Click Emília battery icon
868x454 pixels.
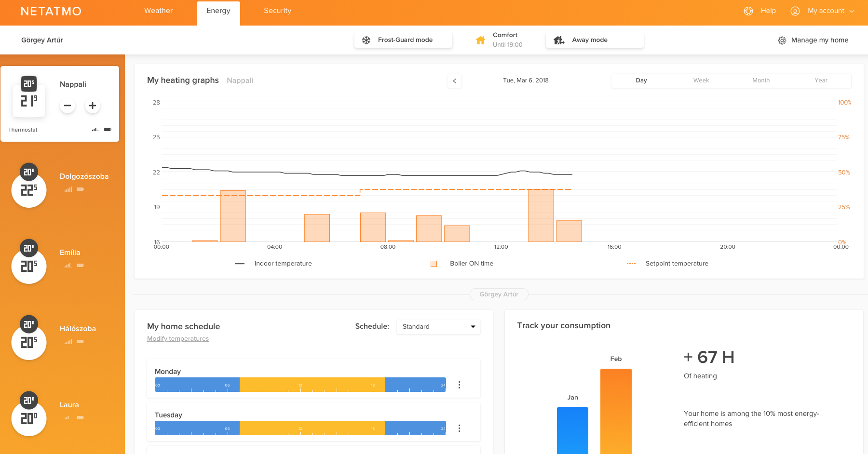click(x=80, y=266)
